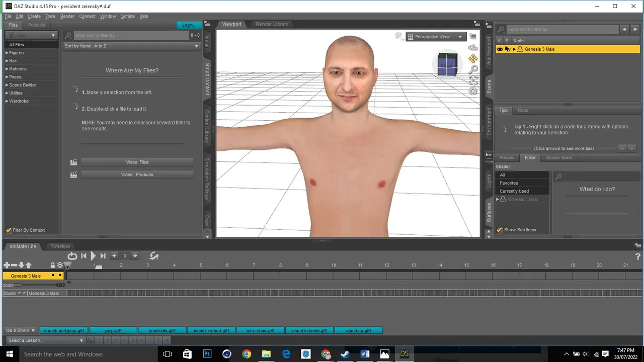644x362 pixels.
Task: Jump to start of aniMate timeline
Action: [x=84, y=256]
